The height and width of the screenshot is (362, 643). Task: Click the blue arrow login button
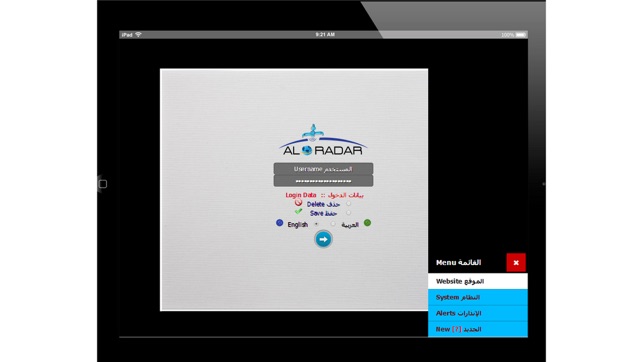[323, 239]
